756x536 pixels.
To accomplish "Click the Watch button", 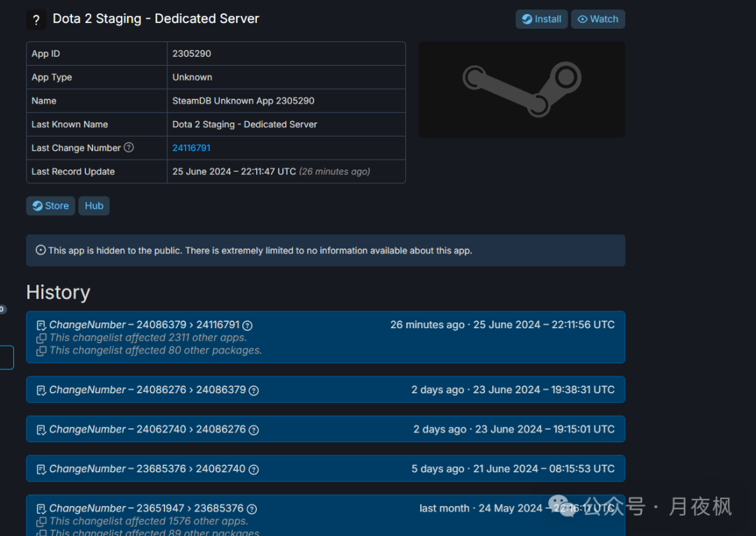I will [598, 20].
